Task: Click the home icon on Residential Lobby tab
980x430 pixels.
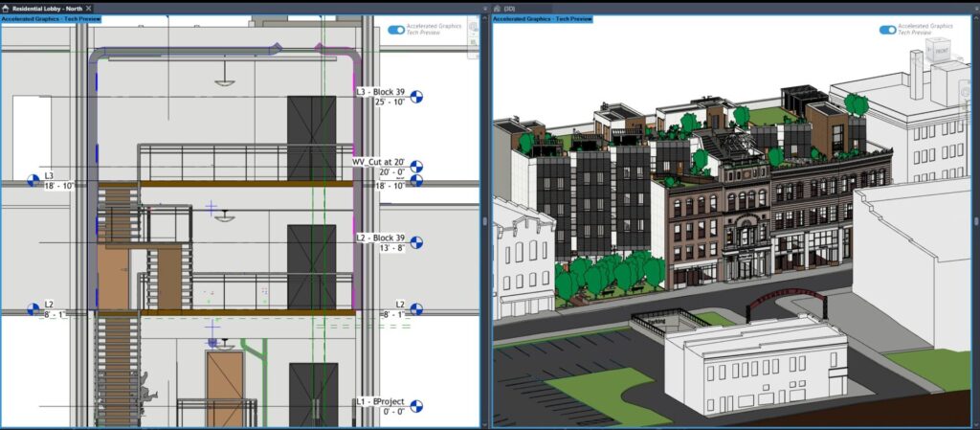Action: point(6,8)
